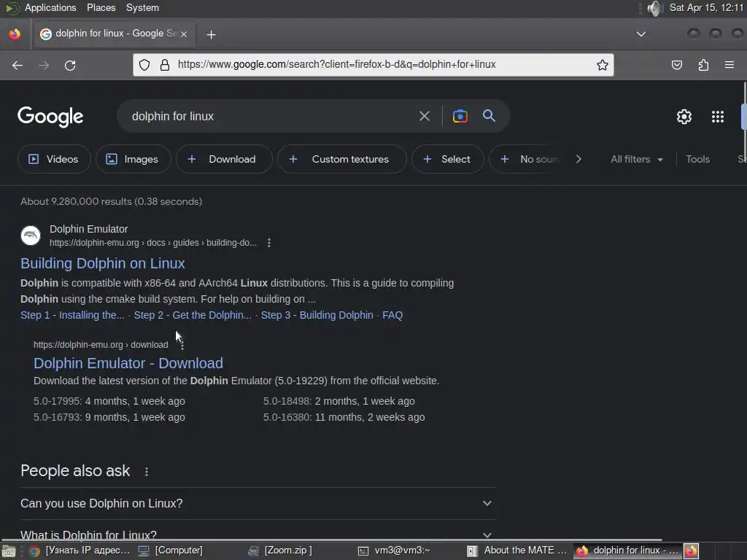
Task: Switch to Videos search filter
Action: click(54, 159)
